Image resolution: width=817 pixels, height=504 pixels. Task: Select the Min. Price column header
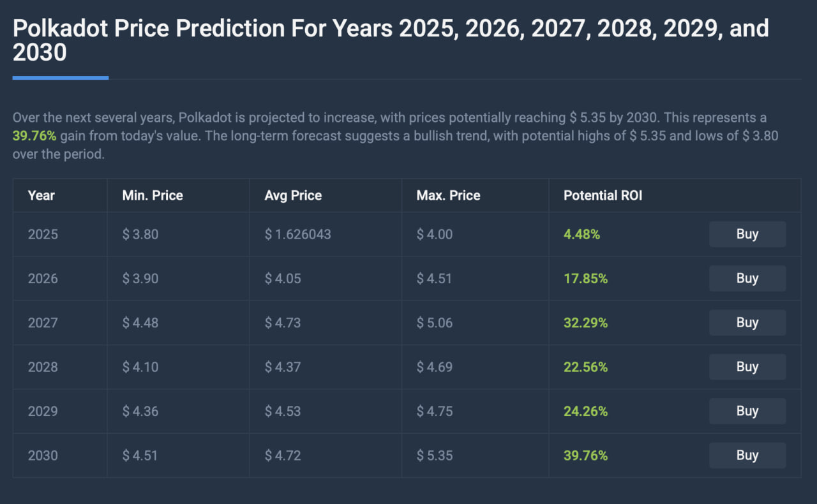click(153, 196)
